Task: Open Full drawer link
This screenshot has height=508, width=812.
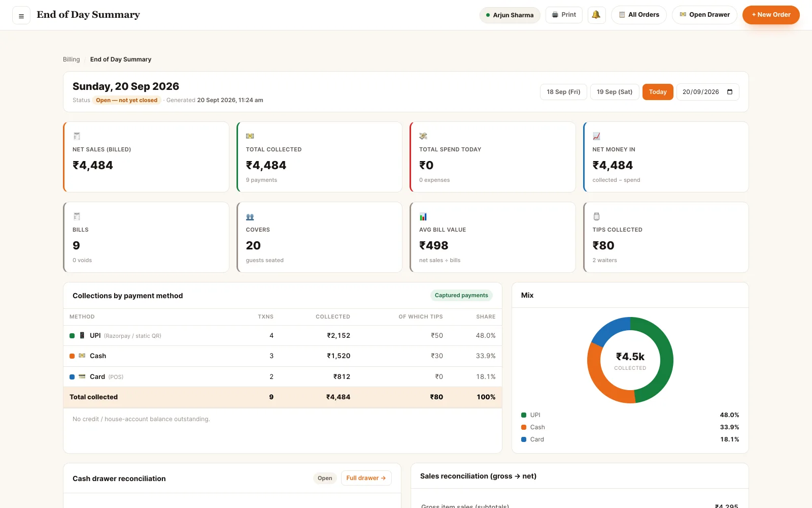Action: point(366,478)
